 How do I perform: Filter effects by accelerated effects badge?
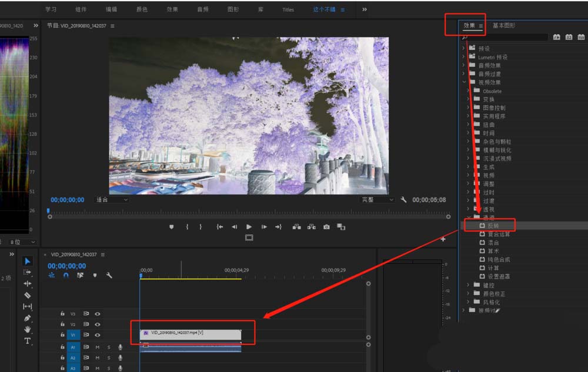tap(556, 37)
